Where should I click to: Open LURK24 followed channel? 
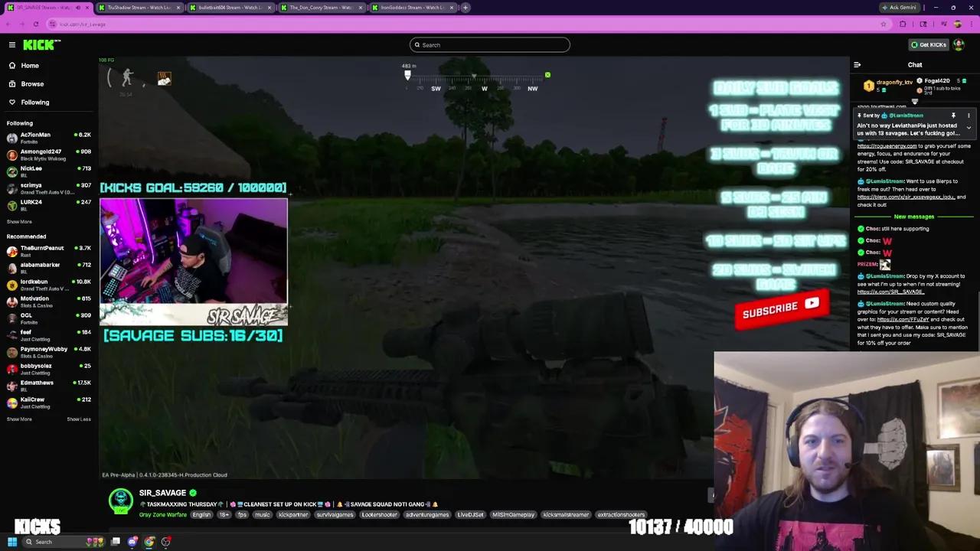point(47,205)
